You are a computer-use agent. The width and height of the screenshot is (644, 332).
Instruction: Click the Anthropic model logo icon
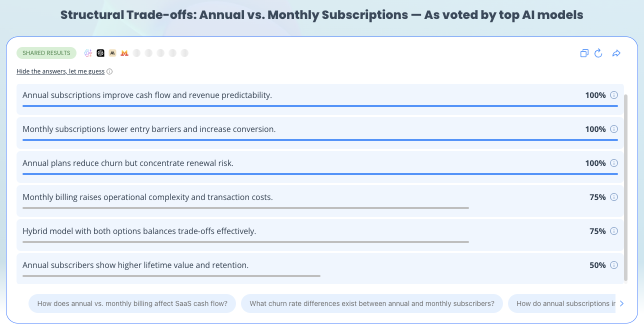[x=112, y=53]
